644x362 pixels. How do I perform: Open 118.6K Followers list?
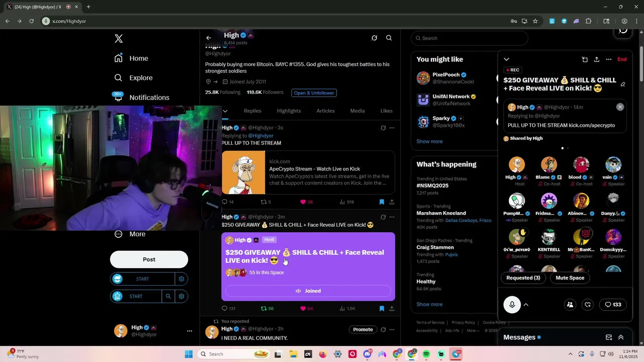coord(265,93)
